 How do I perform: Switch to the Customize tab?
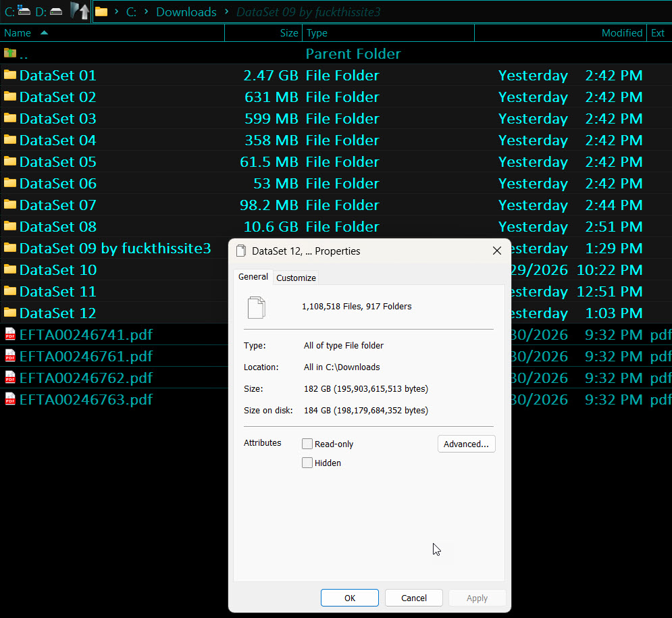(296, 278)
